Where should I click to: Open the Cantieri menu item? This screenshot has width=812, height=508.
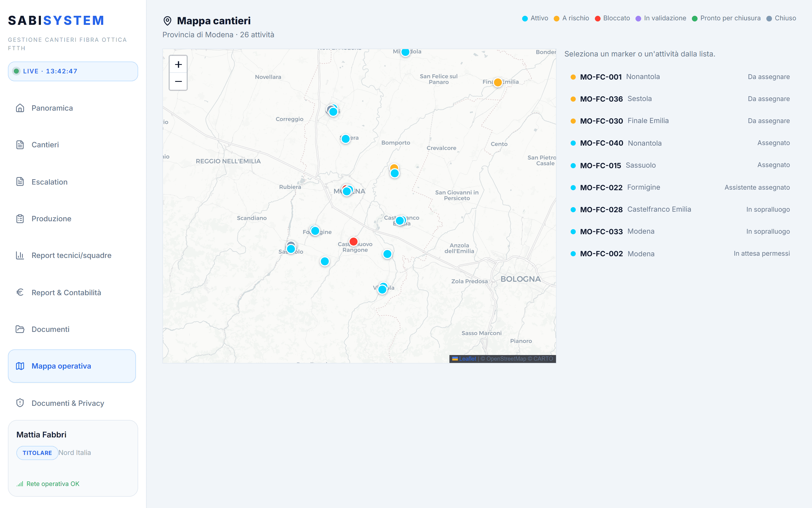click(x=72, y=145)
